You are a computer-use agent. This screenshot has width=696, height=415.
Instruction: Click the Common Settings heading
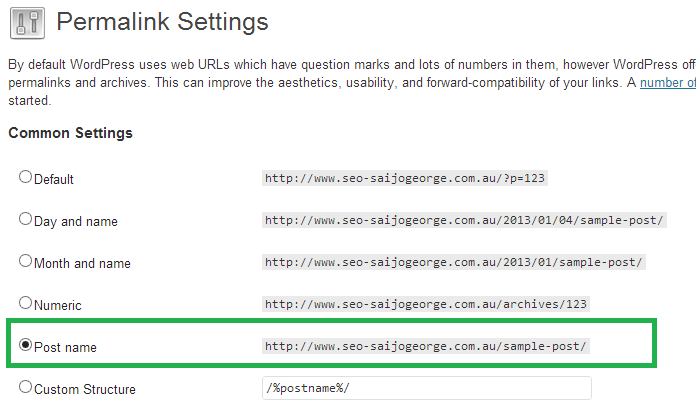(70, 133)
